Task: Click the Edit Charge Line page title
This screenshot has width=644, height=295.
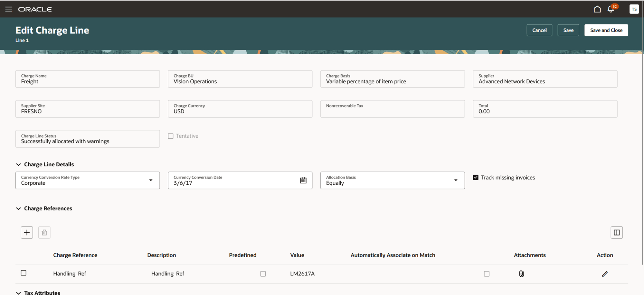Action: pos(52,30)
